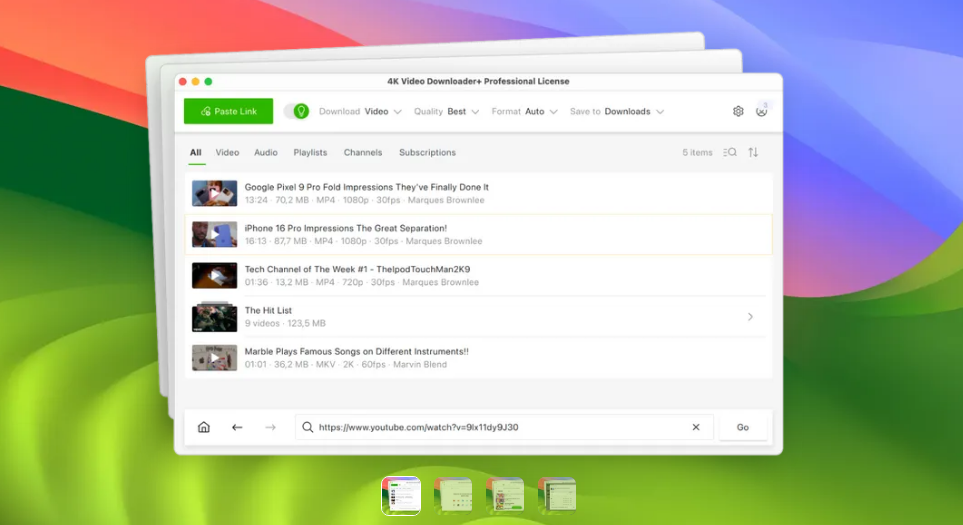Select 'iPhone 16 Pro Impressions The Great Separation!' title

(x=346, y=228)
